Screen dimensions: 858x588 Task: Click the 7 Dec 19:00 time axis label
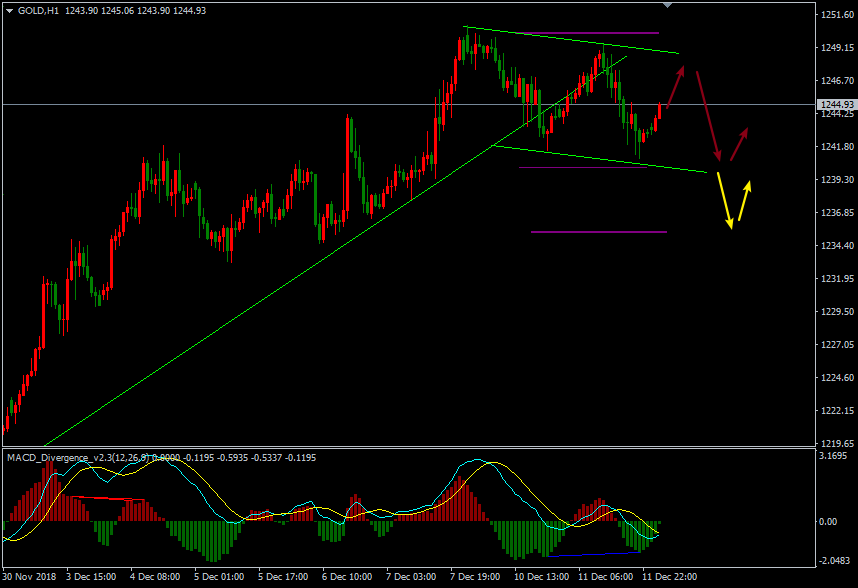[475, 577]
